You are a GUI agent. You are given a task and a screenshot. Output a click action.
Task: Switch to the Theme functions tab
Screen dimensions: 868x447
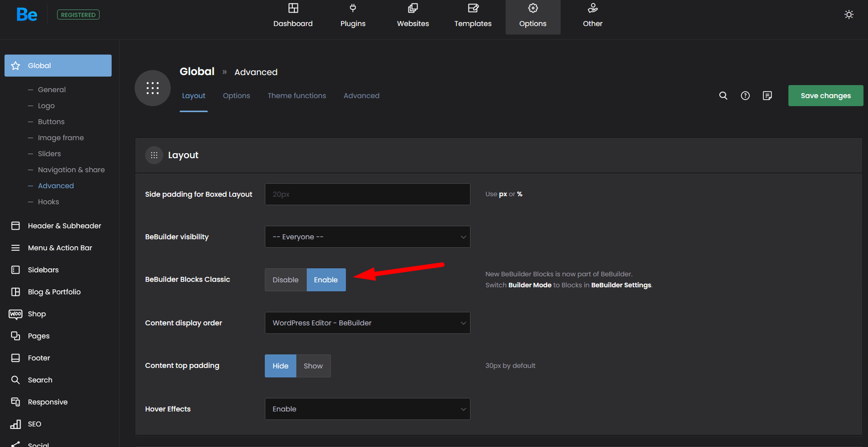click(297, 96)
